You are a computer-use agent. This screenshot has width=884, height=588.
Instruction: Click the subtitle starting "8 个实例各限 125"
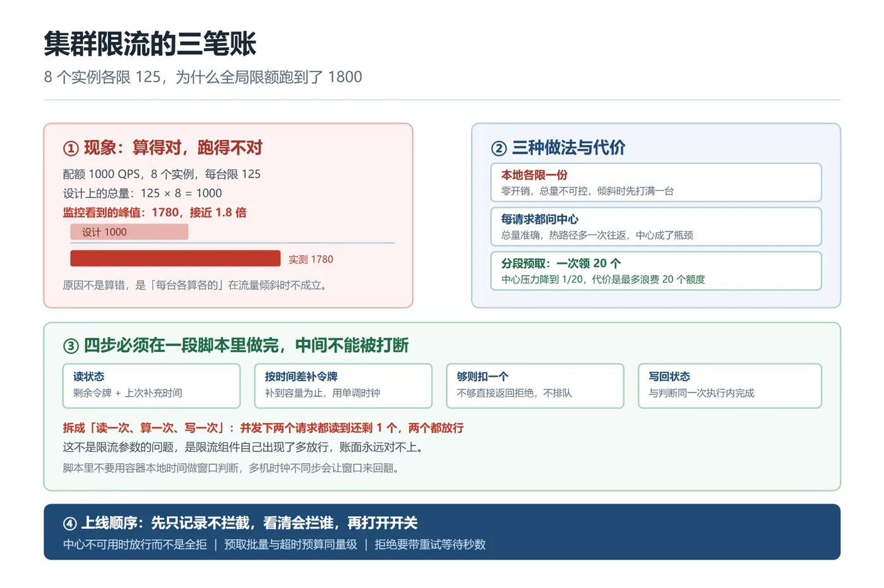(203, 77)
